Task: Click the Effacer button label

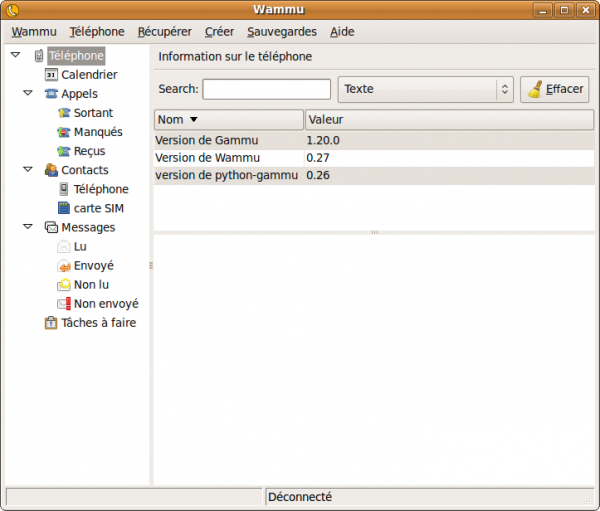Action: tap(564, 89)
